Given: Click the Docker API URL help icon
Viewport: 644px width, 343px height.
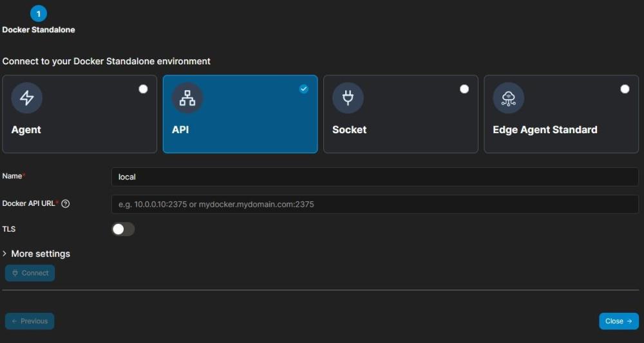Looking at the screenshot, I should (66, 204).
